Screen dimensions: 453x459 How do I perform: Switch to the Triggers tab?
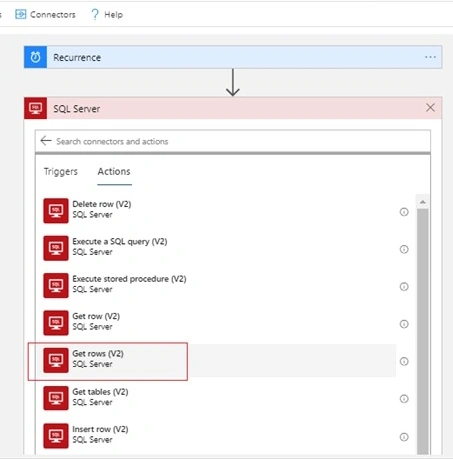[61, 171]
